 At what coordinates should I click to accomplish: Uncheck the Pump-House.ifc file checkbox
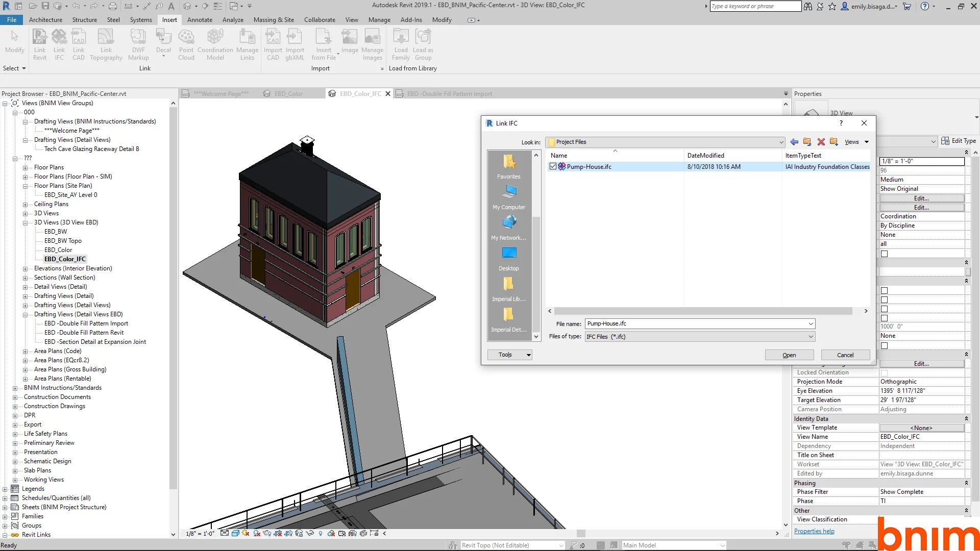(553, 167)
